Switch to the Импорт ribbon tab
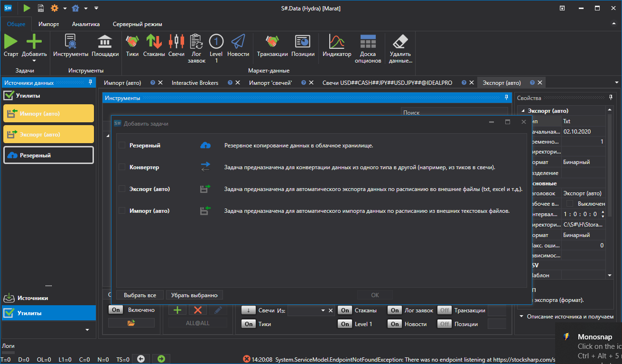622x364 pixels. pyautogui.click(x=49, y=24)
